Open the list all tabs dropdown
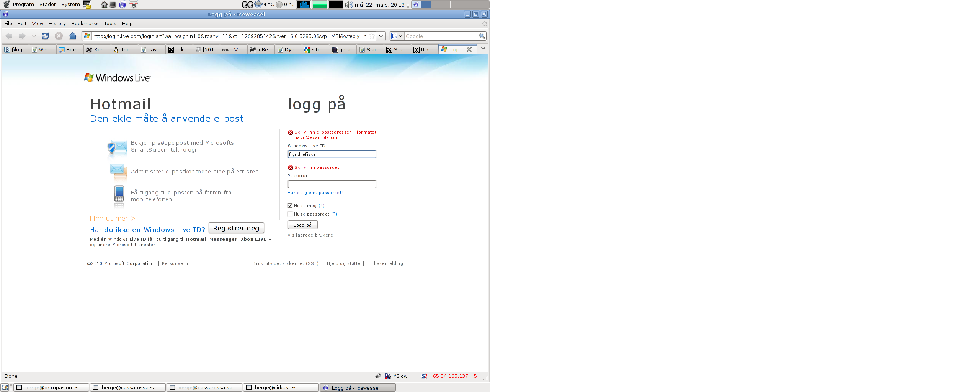Viewport: 980px width, 392px height. [483, 49]
